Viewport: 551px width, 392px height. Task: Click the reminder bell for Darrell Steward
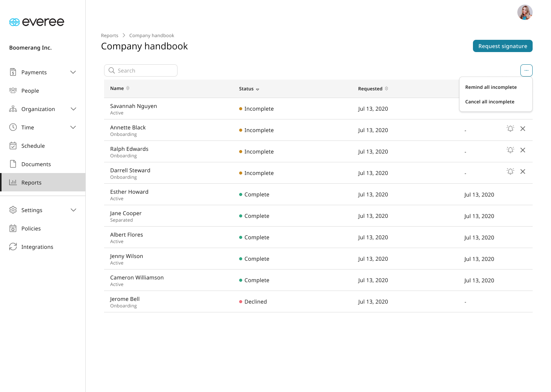[x=510, y=171]
